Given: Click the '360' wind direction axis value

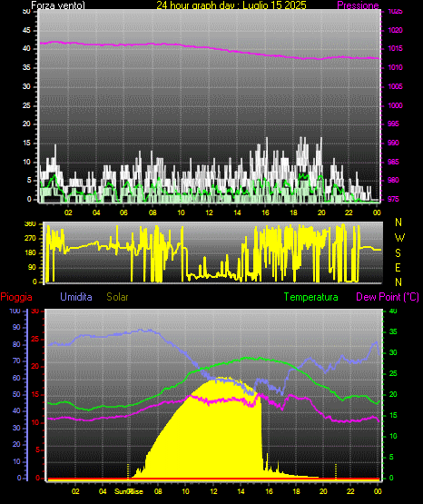Looking at the screenshot, I should click(30, 224).
